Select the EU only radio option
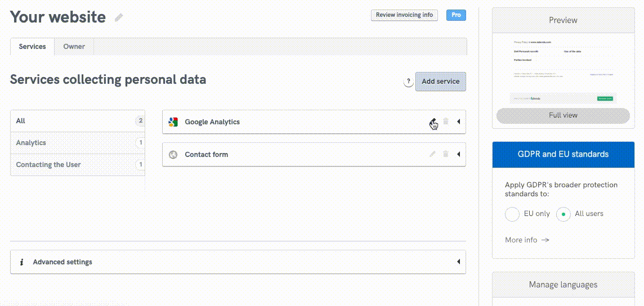The image size is (644, 306). 512,214
